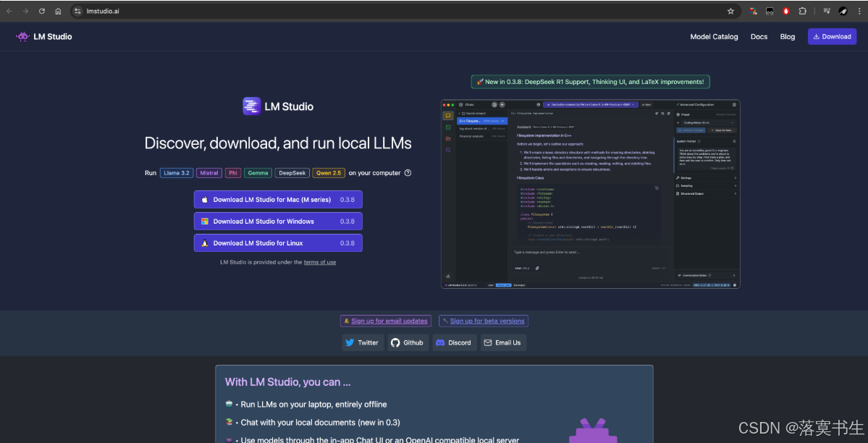The width and height of the screenshot is (868, 443).
Task: Open the browser home page icon
Action: coord(58,11)
